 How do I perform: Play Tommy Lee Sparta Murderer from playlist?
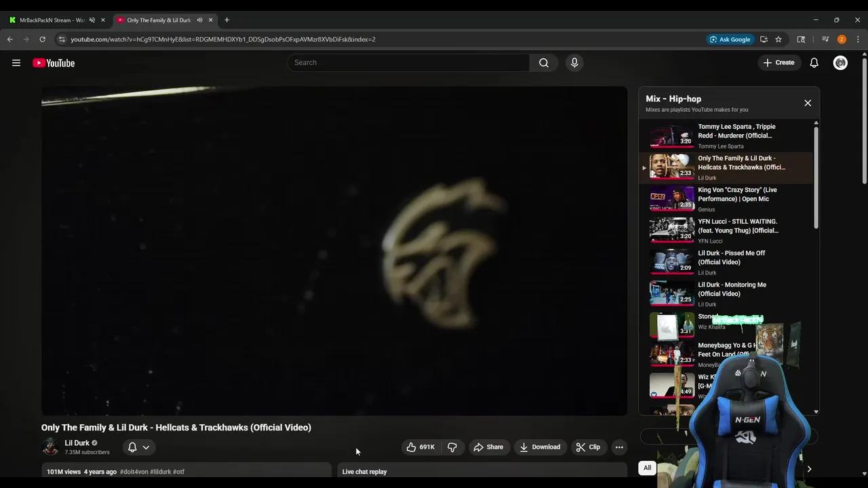point(726,136)
